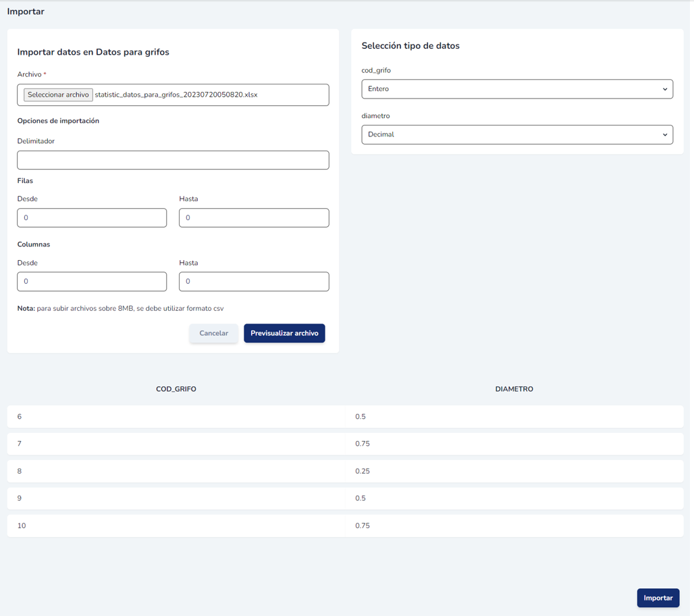Select the table row with cod_grifo 9
Screen dimensions: 694x616
pyautogui.click(x=176, y=498)
